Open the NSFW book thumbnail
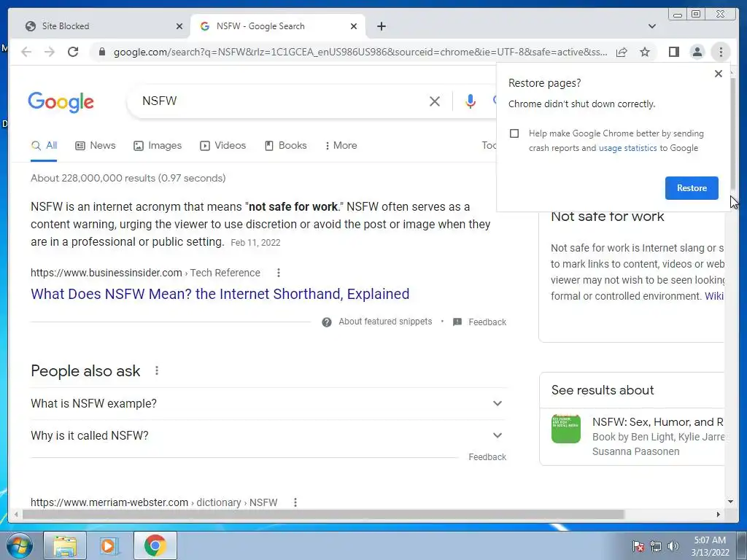 (x=566, y=429)
